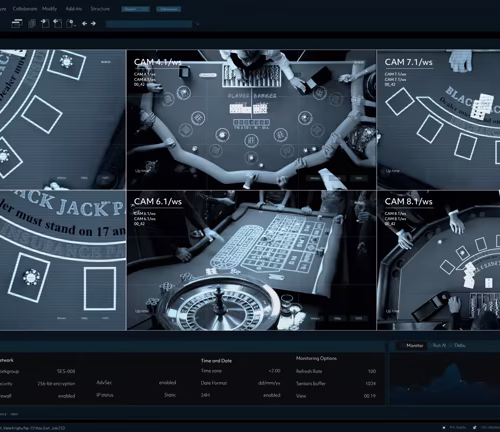The width and height of the screenshot is (500, 432).
Task: Open the Add-Ins menu
Action: (x=74, y=9)
